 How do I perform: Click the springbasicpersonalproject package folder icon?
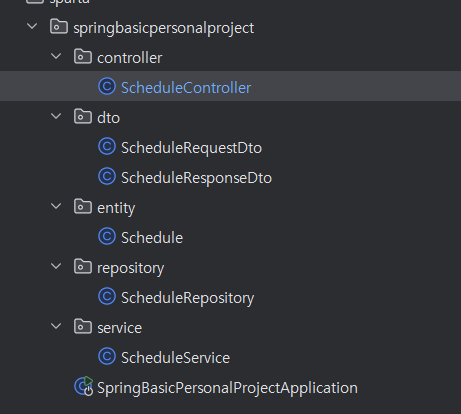59,26
